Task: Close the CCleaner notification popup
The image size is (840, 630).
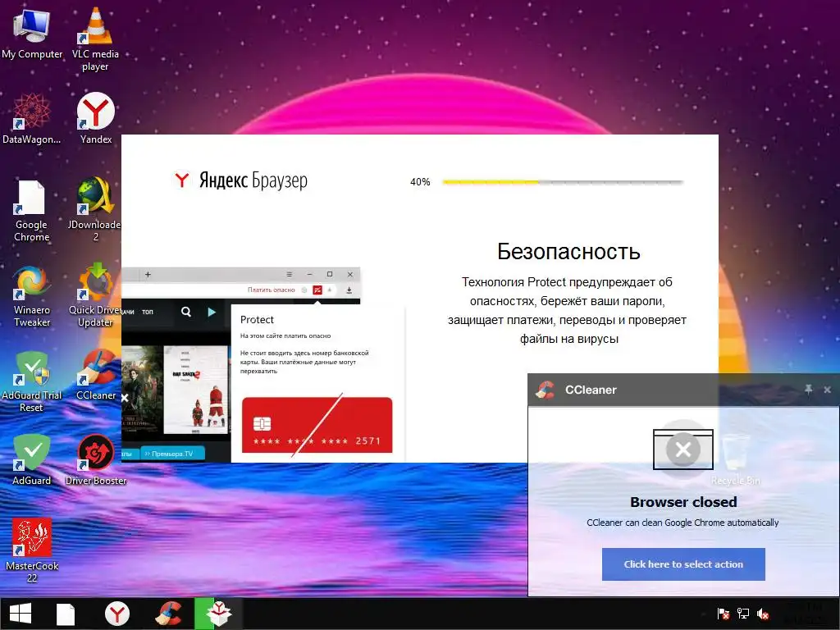Action: pyautogui.click(x=827, y=390)
